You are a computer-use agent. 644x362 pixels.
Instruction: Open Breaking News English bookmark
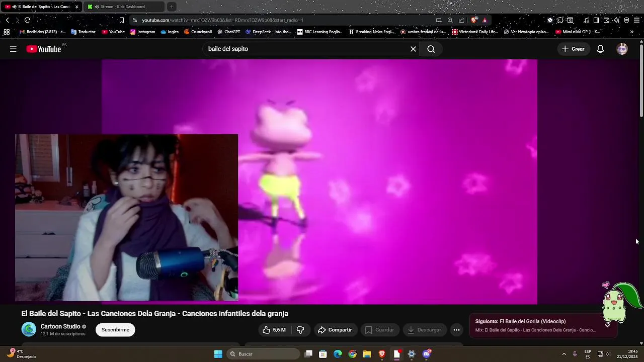tap(372, 32)
